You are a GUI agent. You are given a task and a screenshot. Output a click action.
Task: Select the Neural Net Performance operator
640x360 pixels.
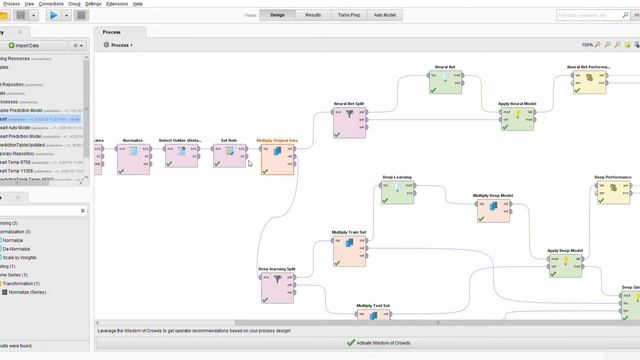pyautogui.click(x=589, y=82)
